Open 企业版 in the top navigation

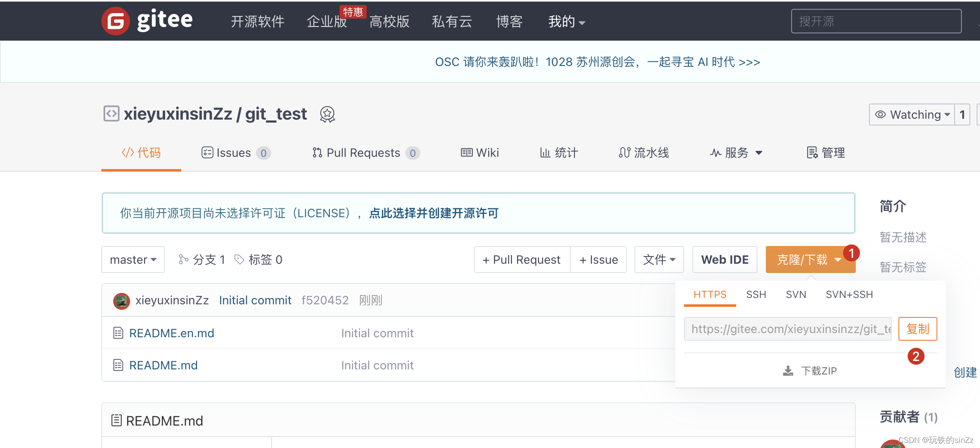point(327,21)
